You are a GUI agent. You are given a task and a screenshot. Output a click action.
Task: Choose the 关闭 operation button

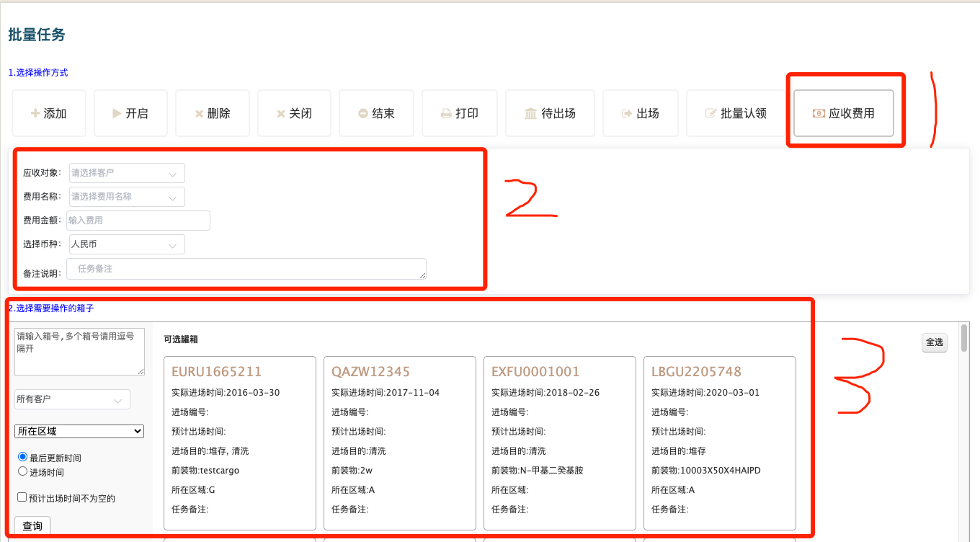(x=294, y=113)
